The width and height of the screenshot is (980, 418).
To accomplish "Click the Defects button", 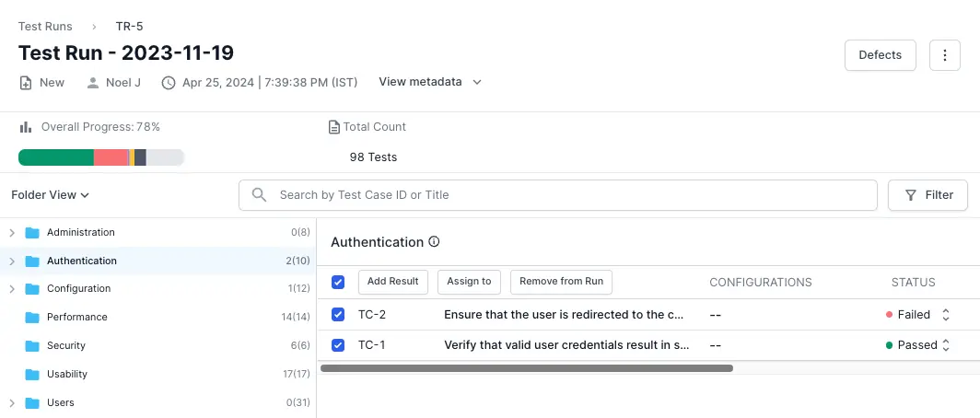I will [880, 55].
